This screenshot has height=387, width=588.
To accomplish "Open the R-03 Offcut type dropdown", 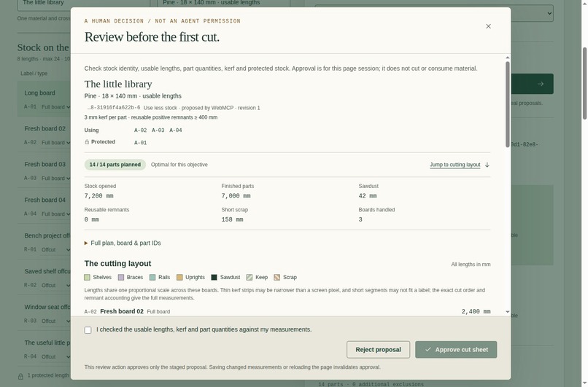I will (55, 321).
